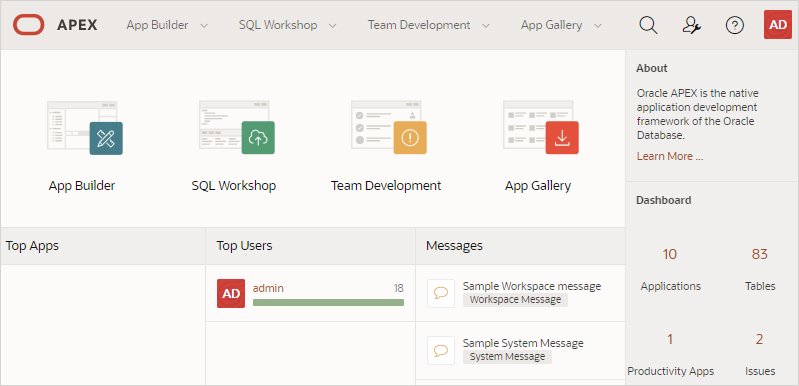Open 83 Tables dashboard count
The image size is (799, 386).
click(x=759, y=254)
